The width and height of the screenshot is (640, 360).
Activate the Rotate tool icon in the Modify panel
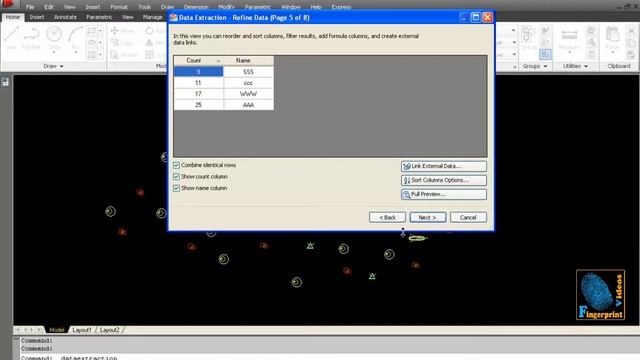(x=149, y=31)
